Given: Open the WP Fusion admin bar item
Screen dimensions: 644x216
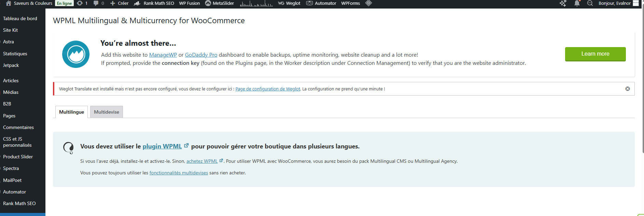Looking at the screenshot, I should (189, 3).
